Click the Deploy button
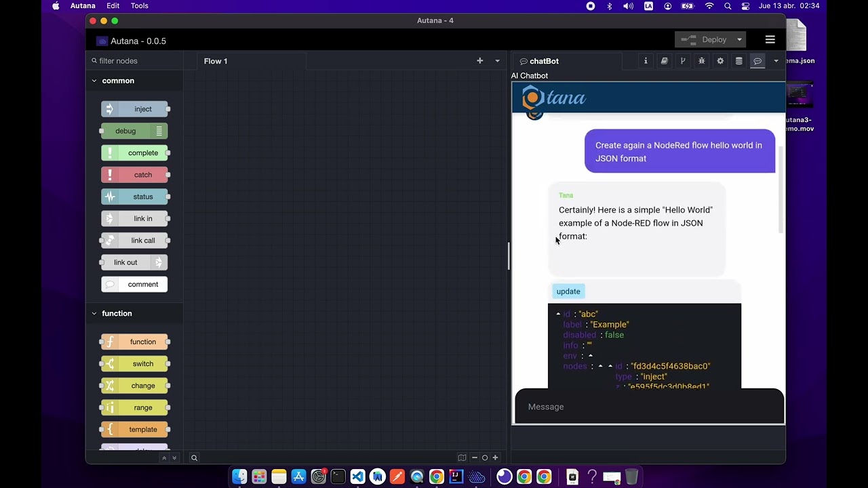868x488 pixels. coord(704,40)
